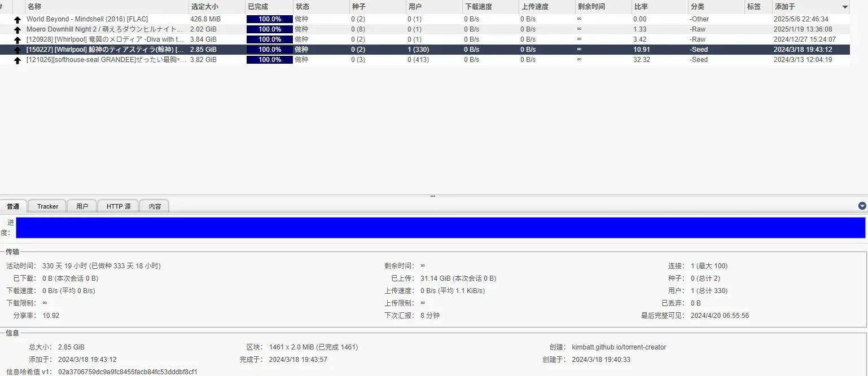The width and height of the screenshot is (868, 376).
Task: Select the 普通 tab
Action: pos(13,206)
